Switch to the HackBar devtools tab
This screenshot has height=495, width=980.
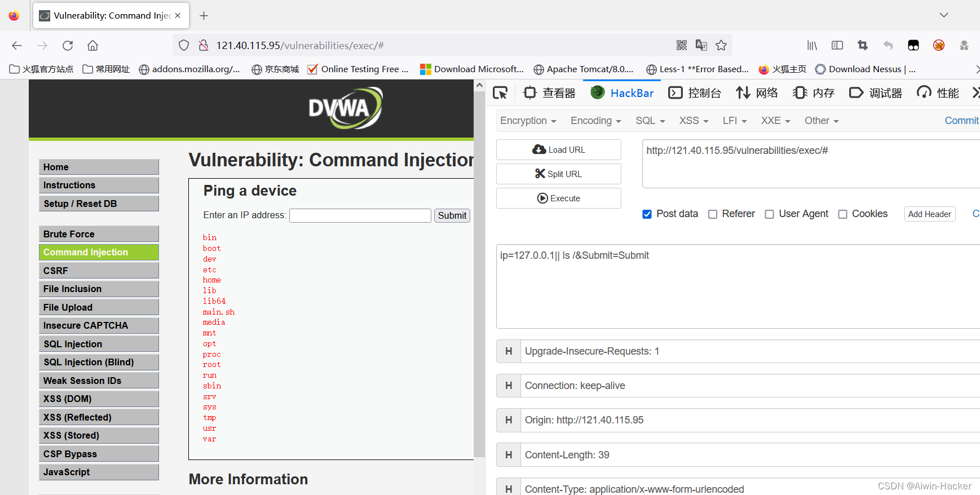point(623,93)
